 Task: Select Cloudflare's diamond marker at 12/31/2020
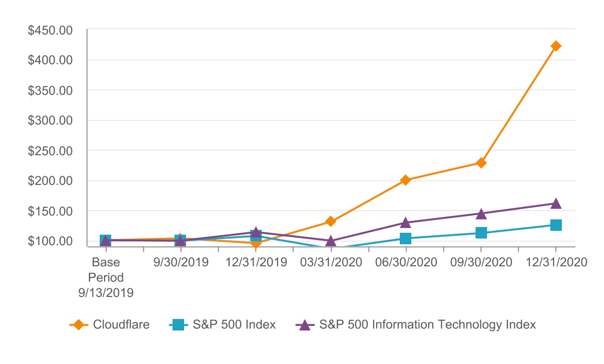[556, 46]
